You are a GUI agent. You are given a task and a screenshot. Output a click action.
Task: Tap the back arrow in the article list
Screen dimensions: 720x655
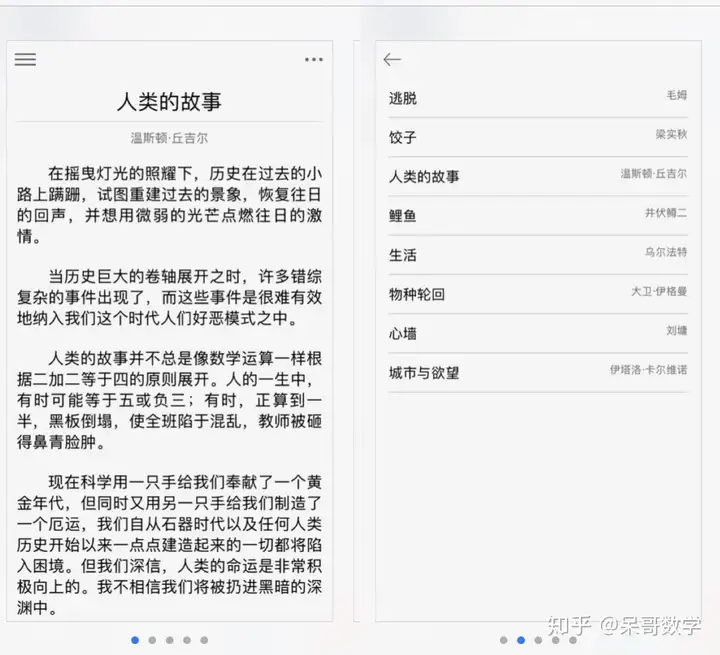click(x=392, y=60)
